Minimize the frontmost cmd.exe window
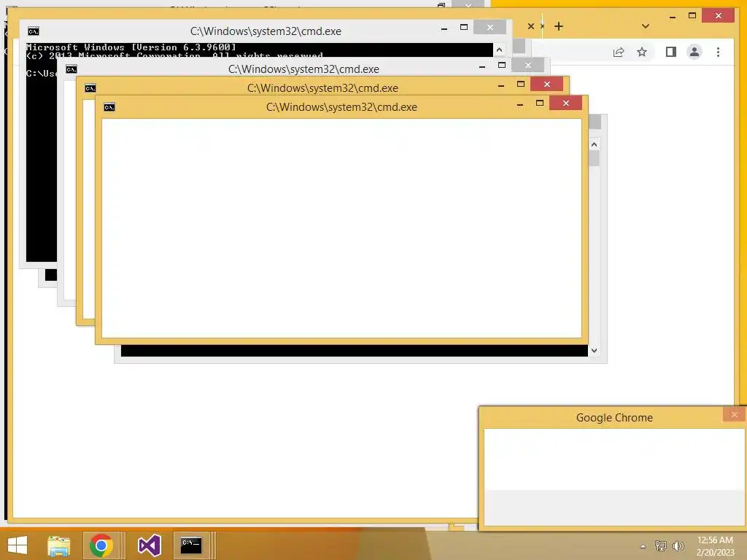The height and width of the screenshot is (560, 747). pos(519,104)
